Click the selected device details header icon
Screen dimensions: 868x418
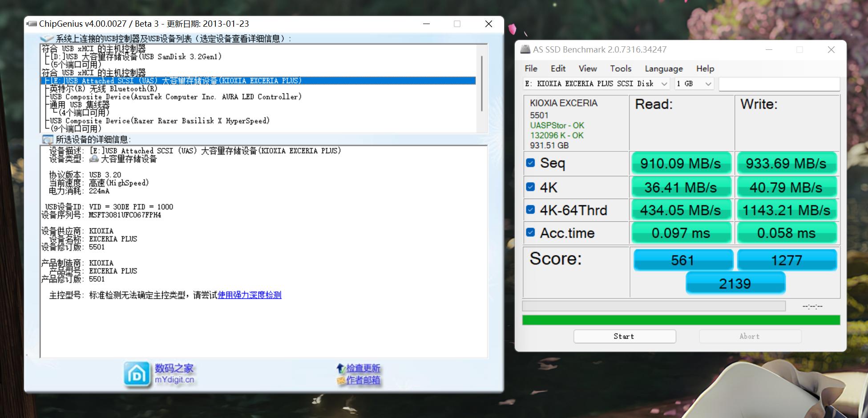[47, 139]
